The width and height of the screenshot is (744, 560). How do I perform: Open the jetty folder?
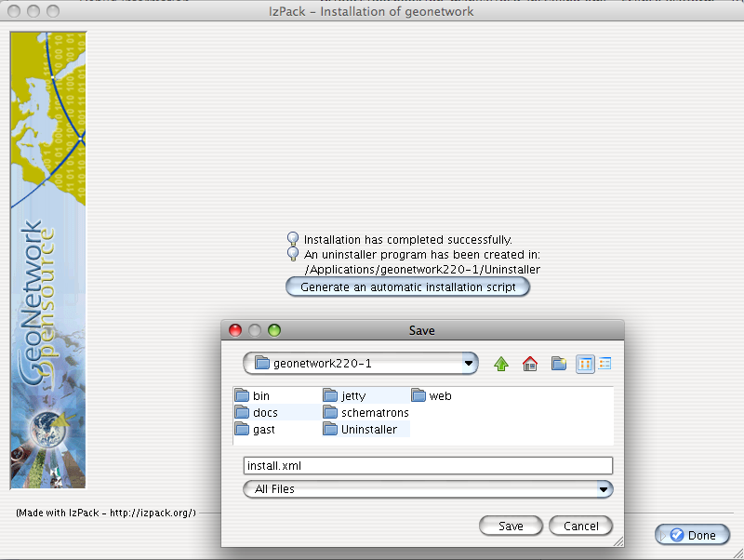coord(344,395)
